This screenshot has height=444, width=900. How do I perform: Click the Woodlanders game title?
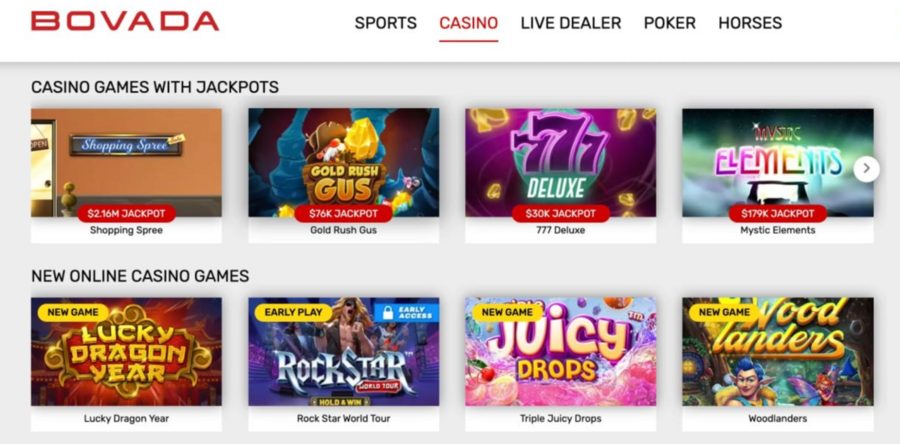coord(778,418)
